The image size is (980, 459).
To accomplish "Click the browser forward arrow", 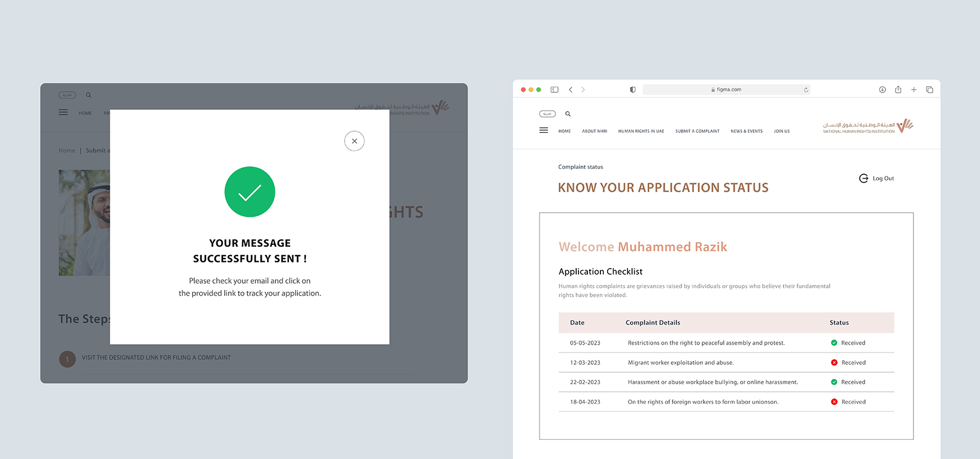I will (583, 90).
